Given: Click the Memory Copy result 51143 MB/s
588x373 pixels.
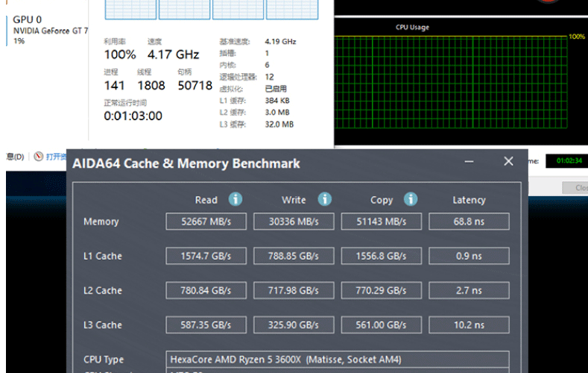Looking at the screenshot, I should (x=382, y=222).
